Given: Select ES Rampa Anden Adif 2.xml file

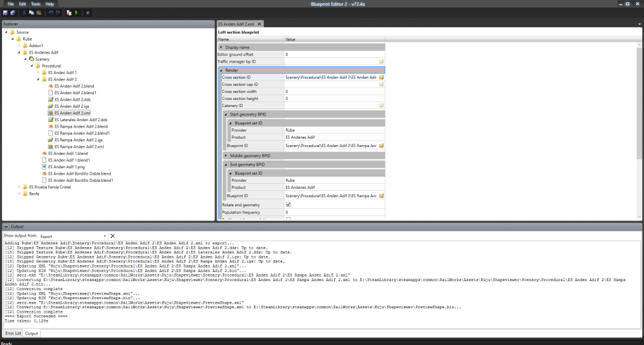Looking at the screenshot, I should tap(79, 146).
